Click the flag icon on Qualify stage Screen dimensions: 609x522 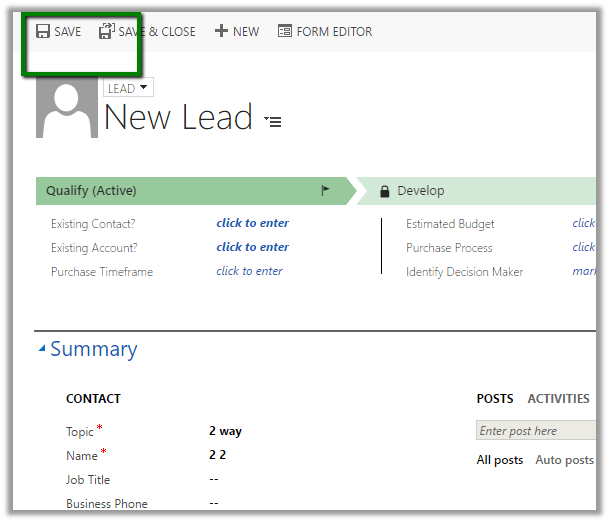click(325, 191)
